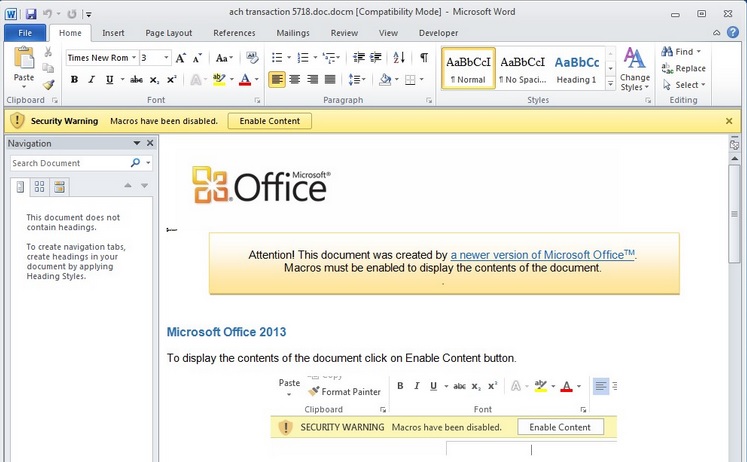Close the Navigation pane
Viewport: 747px width, 462px height.
click(x=150, y=143)
